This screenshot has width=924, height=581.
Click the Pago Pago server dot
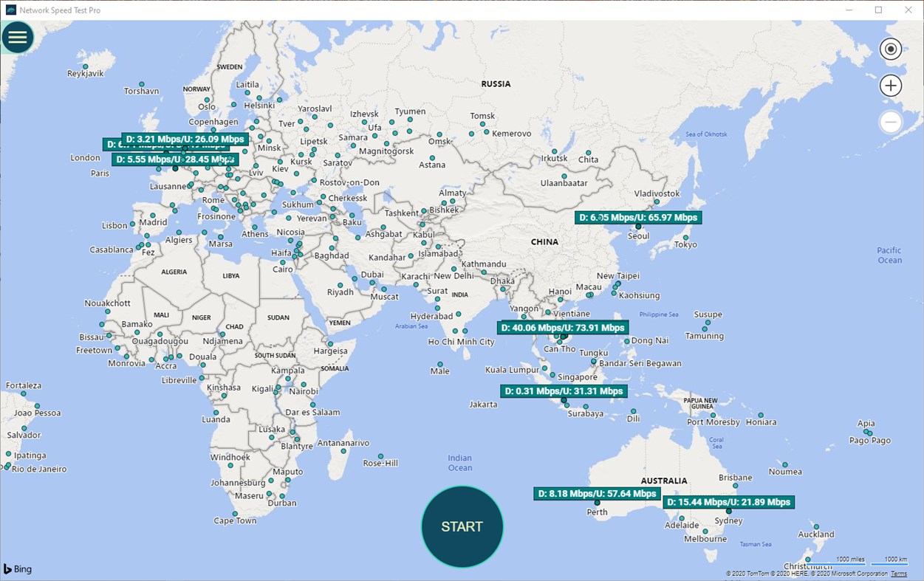[869, 433]
